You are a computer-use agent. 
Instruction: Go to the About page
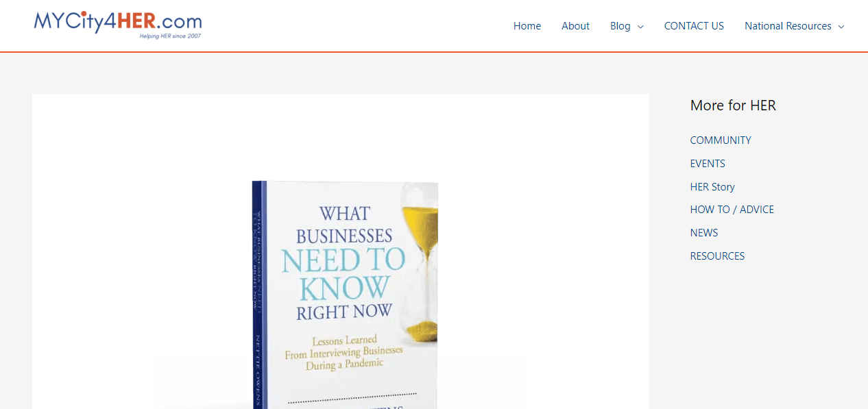pos(575,26)
